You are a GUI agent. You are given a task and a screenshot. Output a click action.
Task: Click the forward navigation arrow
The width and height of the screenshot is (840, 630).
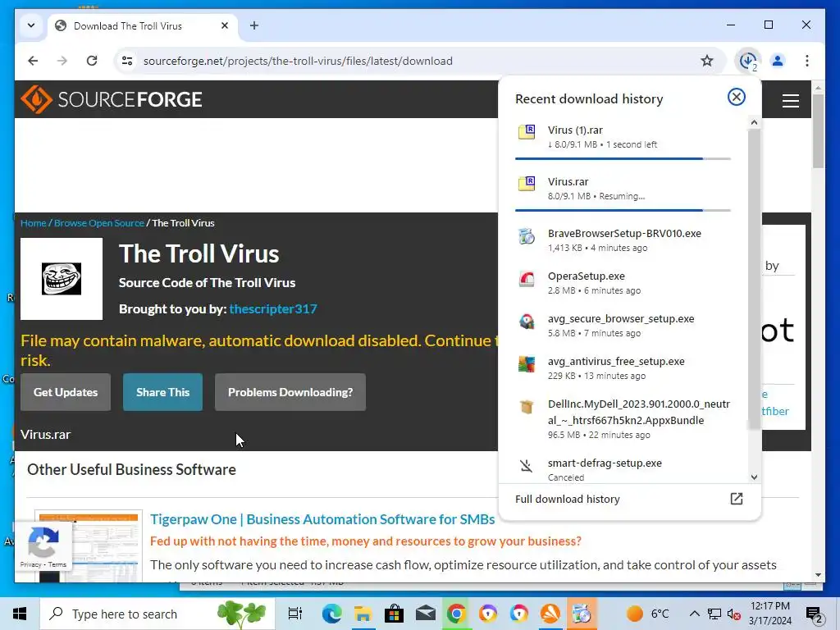[62, 61]
